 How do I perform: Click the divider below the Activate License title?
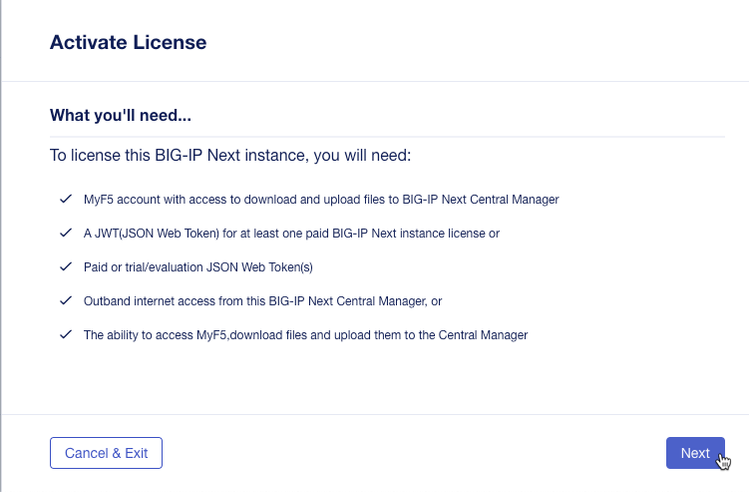[x=375, y=82]
